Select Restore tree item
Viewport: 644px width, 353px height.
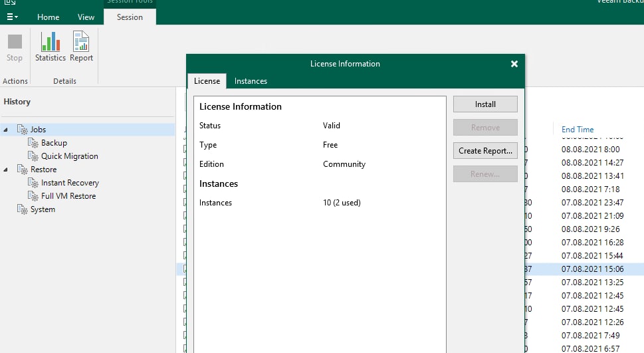point(44,170)
